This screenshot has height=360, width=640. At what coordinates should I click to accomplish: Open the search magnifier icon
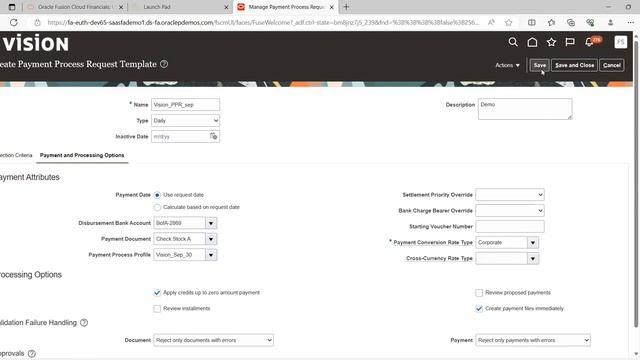point(513,42)
